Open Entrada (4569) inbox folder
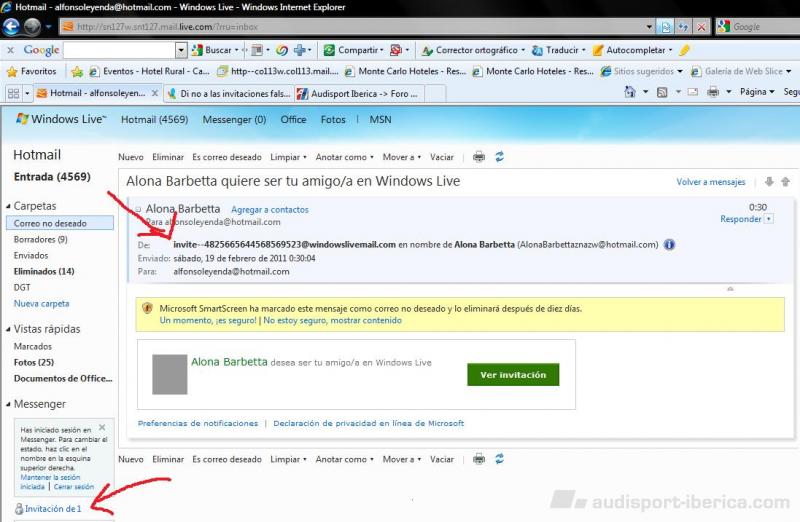The image size is (800, 522). pyautogui.click(x=52, y=177)
